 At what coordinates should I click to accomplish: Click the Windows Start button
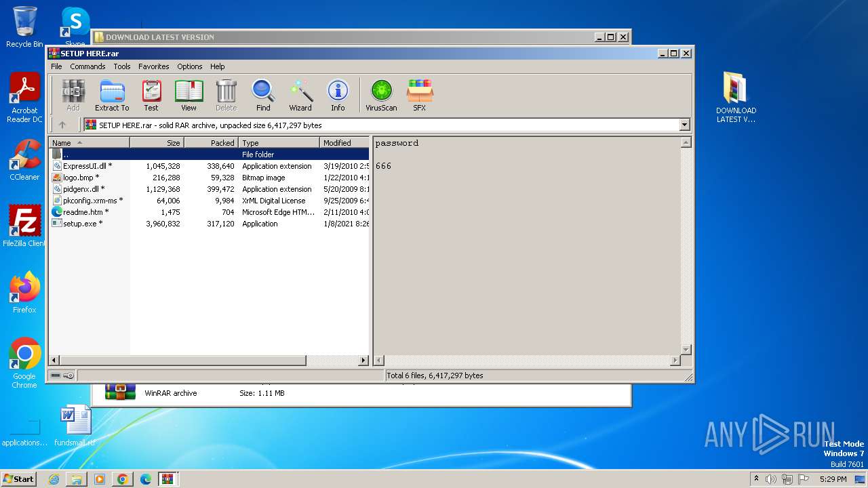(19, 479)
